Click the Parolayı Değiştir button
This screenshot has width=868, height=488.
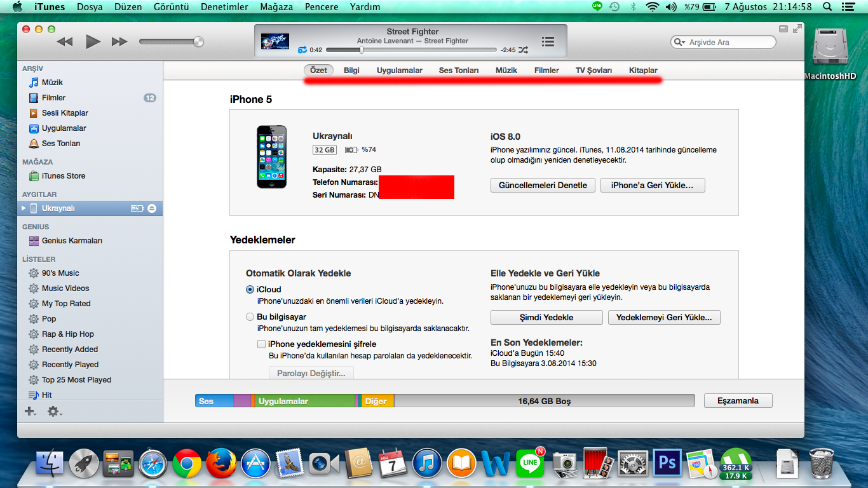coord(311,373)
